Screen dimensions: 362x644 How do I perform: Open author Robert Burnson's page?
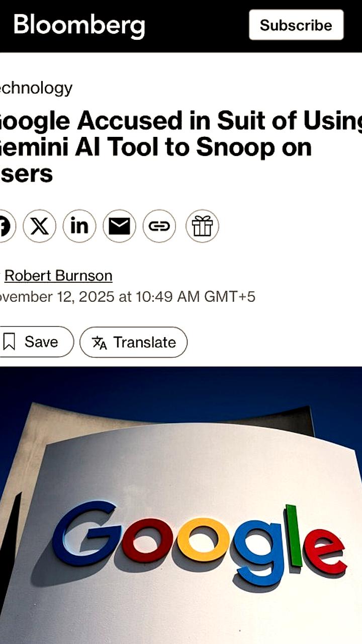tap(58, 276)
